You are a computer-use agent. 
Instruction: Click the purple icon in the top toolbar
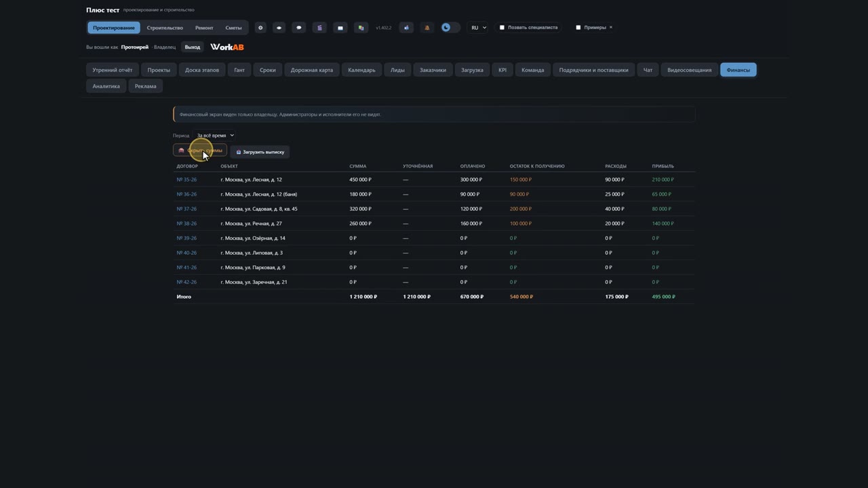coord(319,28)
